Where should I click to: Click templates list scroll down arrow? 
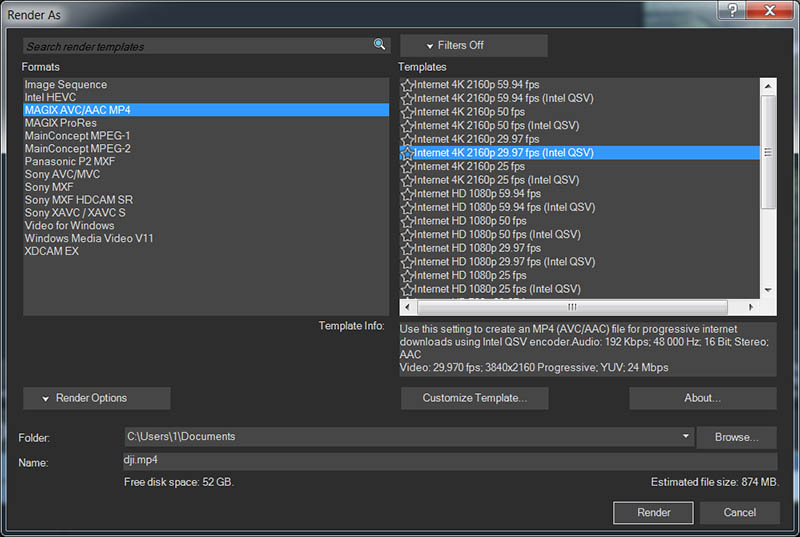coord(768,290)
